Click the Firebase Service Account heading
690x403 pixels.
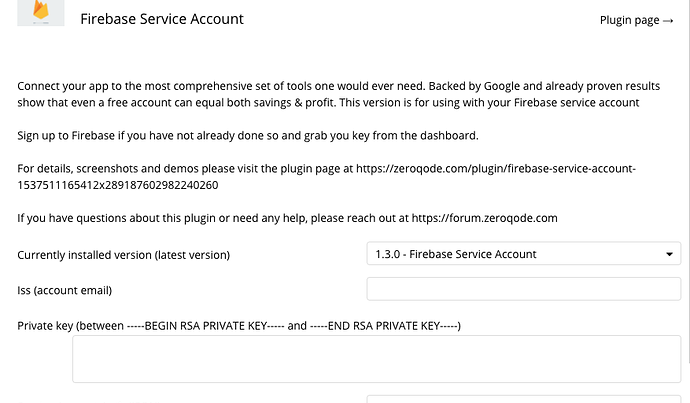(162, 19)
